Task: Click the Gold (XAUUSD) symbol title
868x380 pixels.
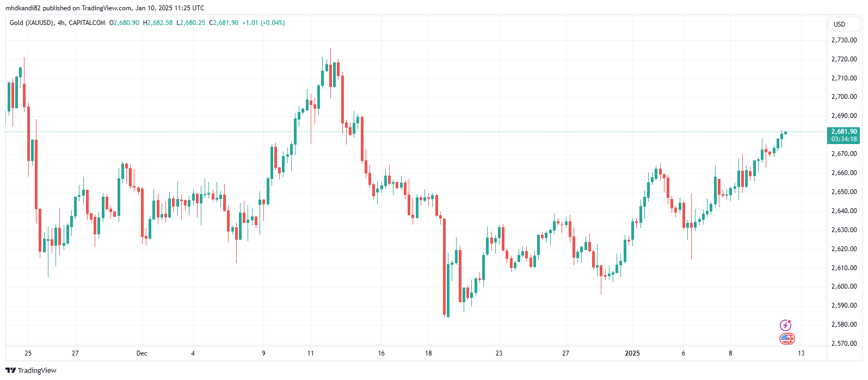Action: pos(32,23)
